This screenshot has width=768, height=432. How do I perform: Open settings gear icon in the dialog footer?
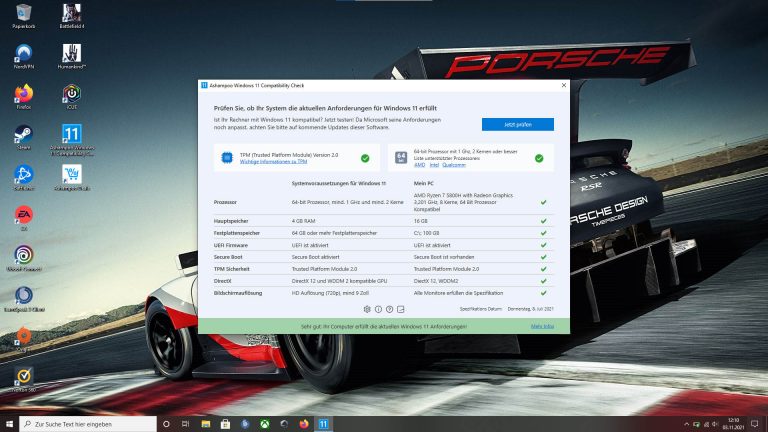coord(367,309)
